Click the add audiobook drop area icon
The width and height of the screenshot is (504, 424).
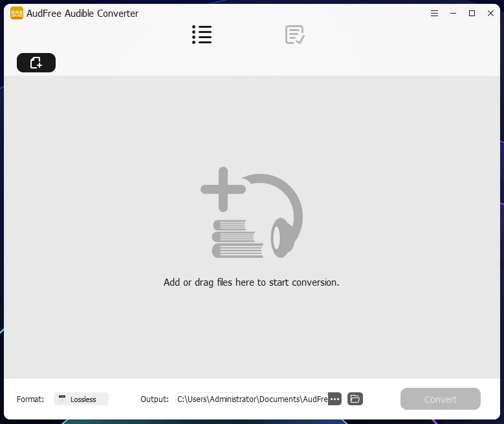pyautogui.click(x=252, y=212)
